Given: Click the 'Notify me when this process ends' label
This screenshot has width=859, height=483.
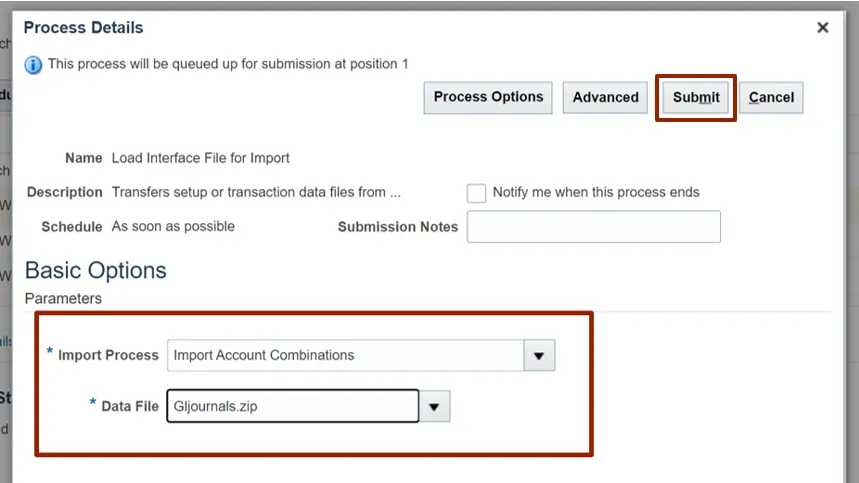Looking at the screenshot, I should [x=596, y=192].
